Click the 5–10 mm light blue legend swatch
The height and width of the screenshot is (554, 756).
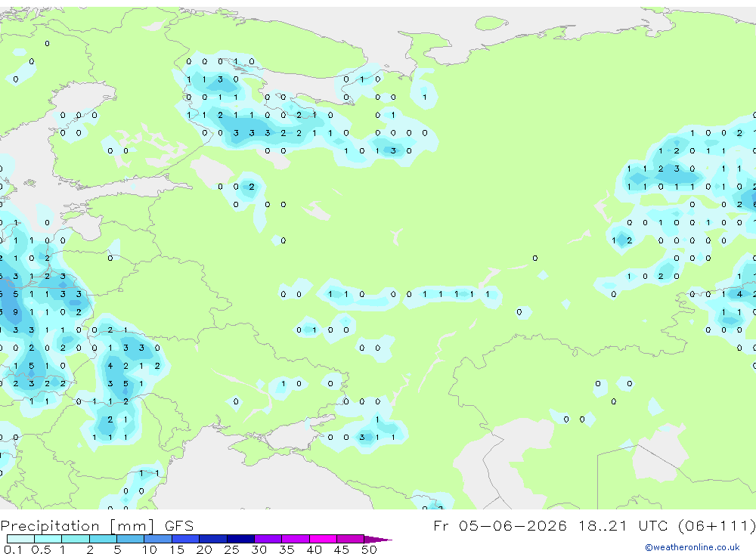coord(130,539)
